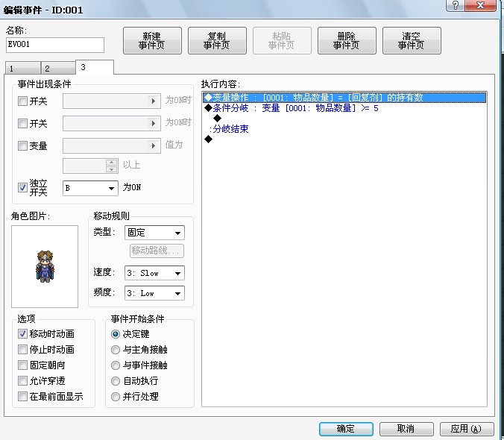The height and width of the screenshot is (440, 504).
Task: Click the 清空事件页 button
Action: (412, 40)
